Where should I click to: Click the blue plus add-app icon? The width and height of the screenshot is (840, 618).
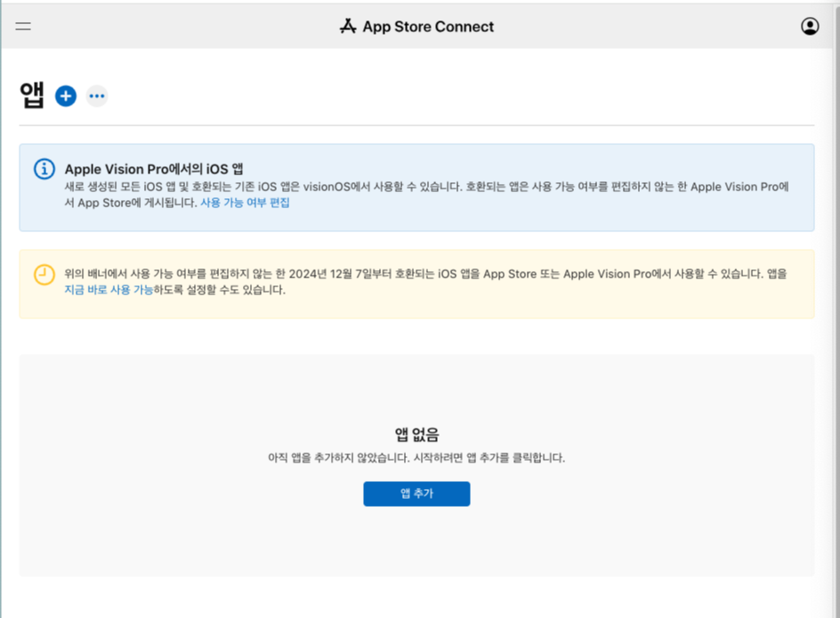pyautogui.click(x=66, y=96)
